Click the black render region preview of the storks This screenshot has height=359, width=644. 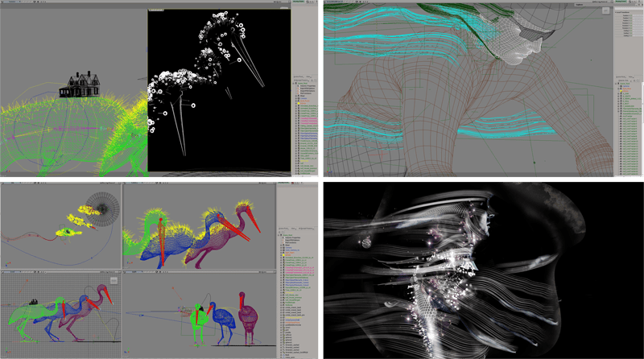tap(219, 90)
